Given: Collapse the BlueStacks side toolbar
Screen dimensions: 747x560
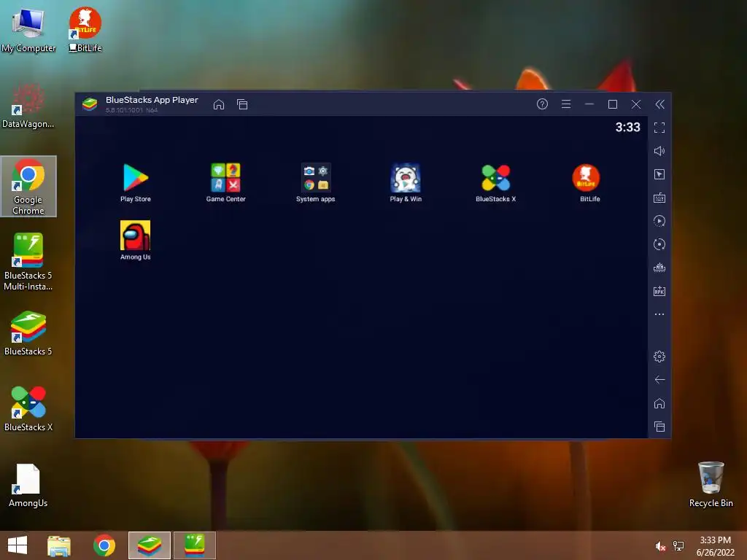Looking at the screenshot, I should [659, 104].
